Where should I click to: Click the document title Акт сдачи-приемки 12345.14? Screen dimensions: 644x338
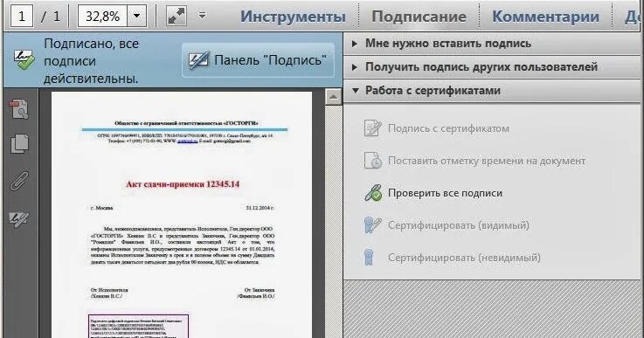pos(183,184)
